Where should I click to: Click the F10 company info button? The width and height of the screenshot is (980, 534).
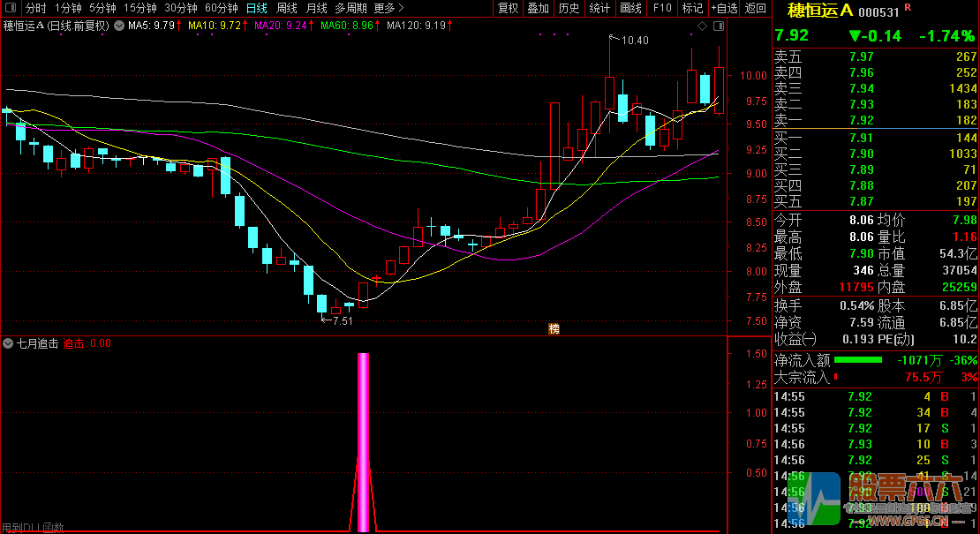tap(661, 8)
